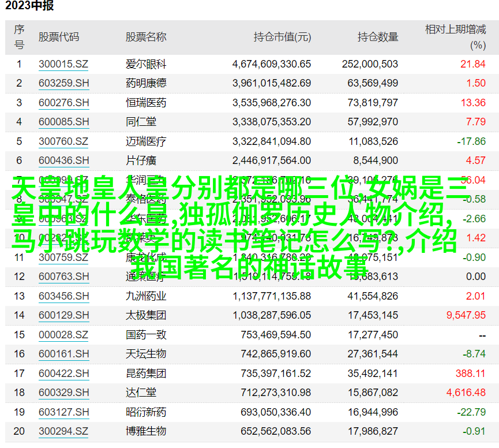Click stock code 600329.SH
This screenshot has width=499, height=448.
(x=63, y=393)
